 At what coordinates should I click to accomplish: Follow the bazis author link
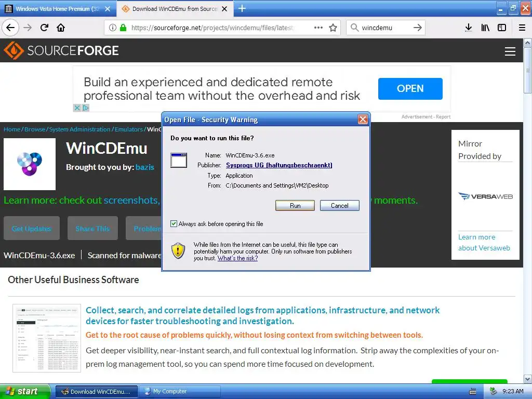[144, 167]
